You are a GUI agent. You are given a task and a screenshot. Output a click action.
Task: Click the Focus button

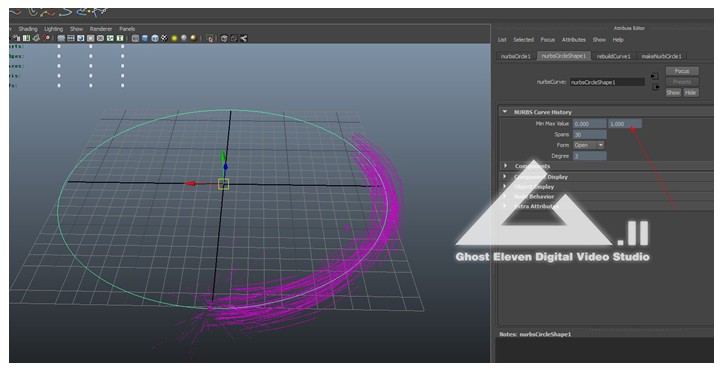[x=682, y=71]
